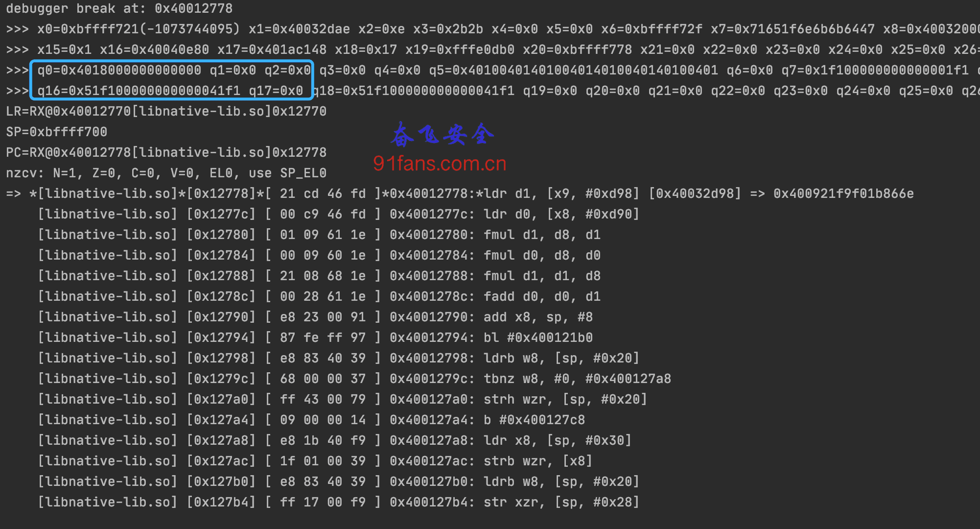The image size is (980, 529).
Task: Click the bl #0x400121b0 instruction
Action: [538, 337]
